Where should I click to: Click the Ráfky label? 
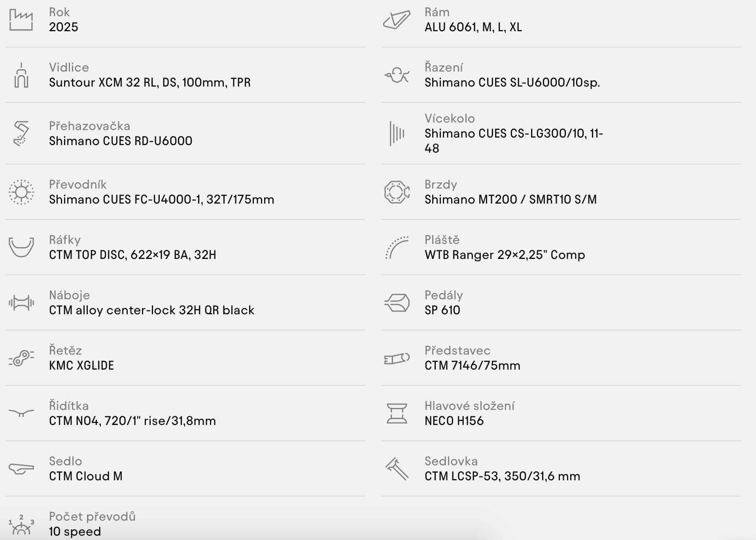(65, 240)
